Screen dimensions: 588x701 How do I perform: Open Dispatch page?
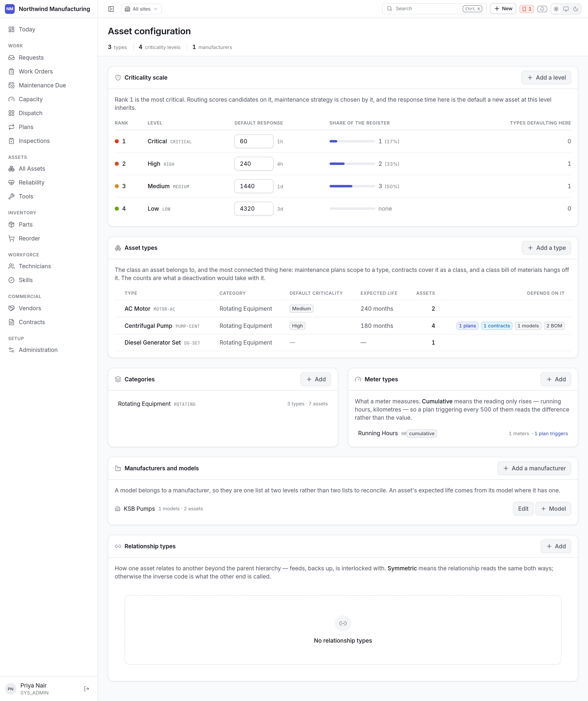pos(49,113)
